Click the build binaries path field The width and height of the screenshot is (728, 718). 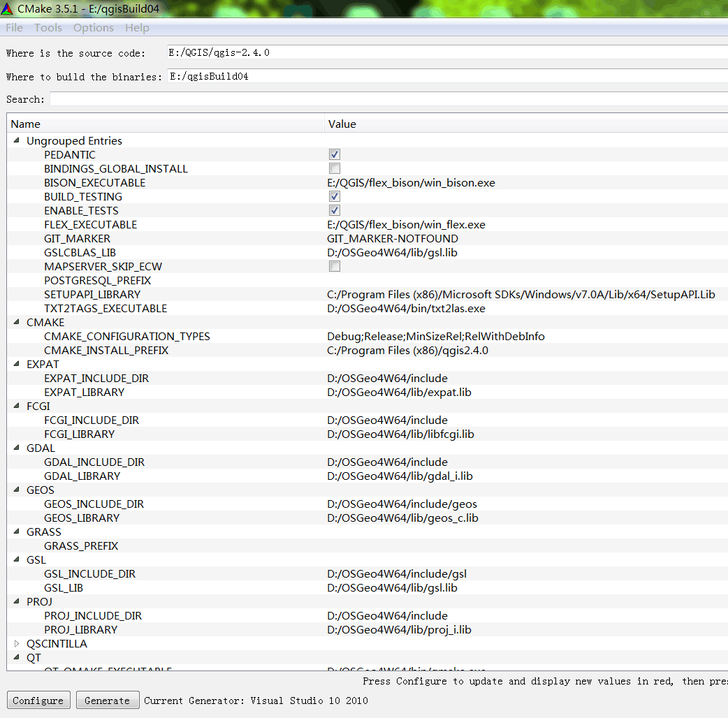click(447, 76)
